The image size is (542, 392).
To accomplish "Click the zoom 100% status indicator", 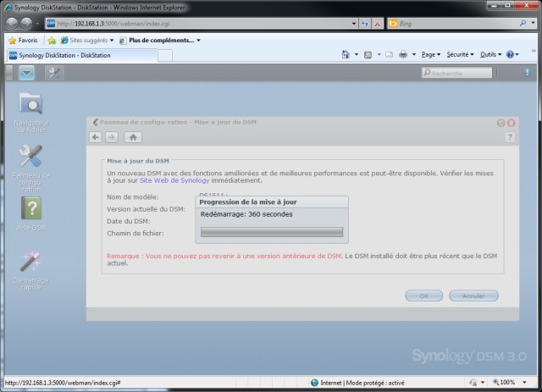I will 504,383.
